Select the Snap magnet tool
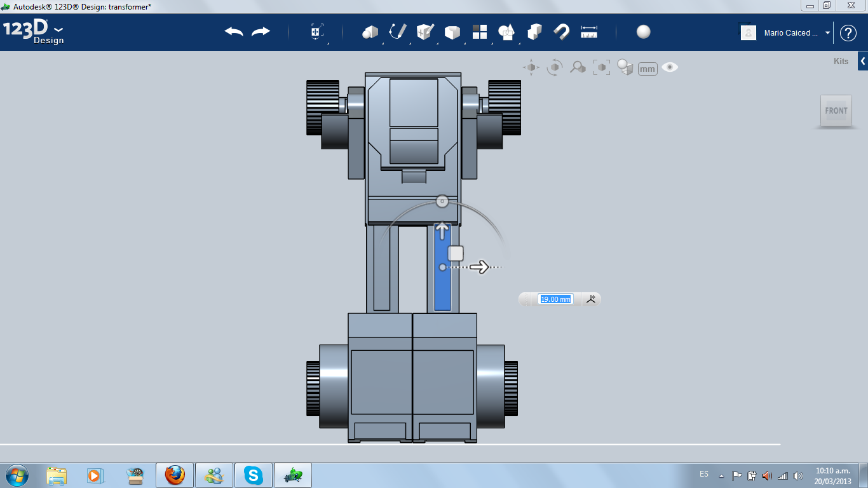The height and width of the screenshot is (488, 868). [x=562, y=32]
